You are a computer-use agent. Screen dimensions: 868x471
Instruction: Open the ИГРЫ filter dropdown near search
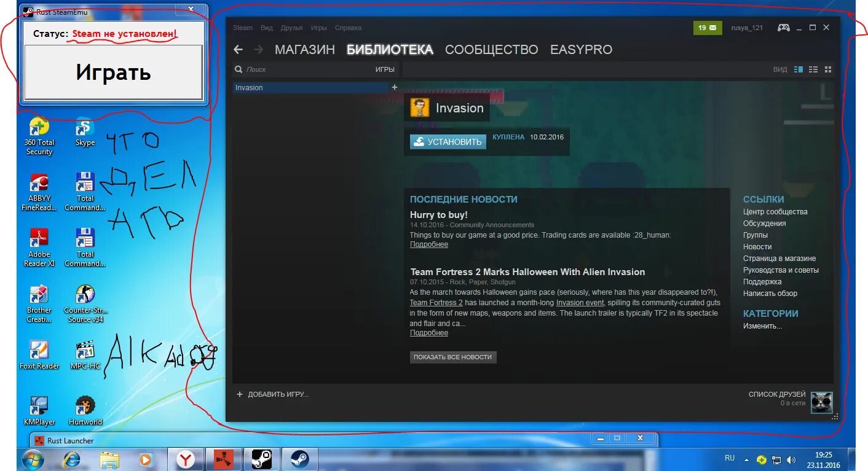385,69
